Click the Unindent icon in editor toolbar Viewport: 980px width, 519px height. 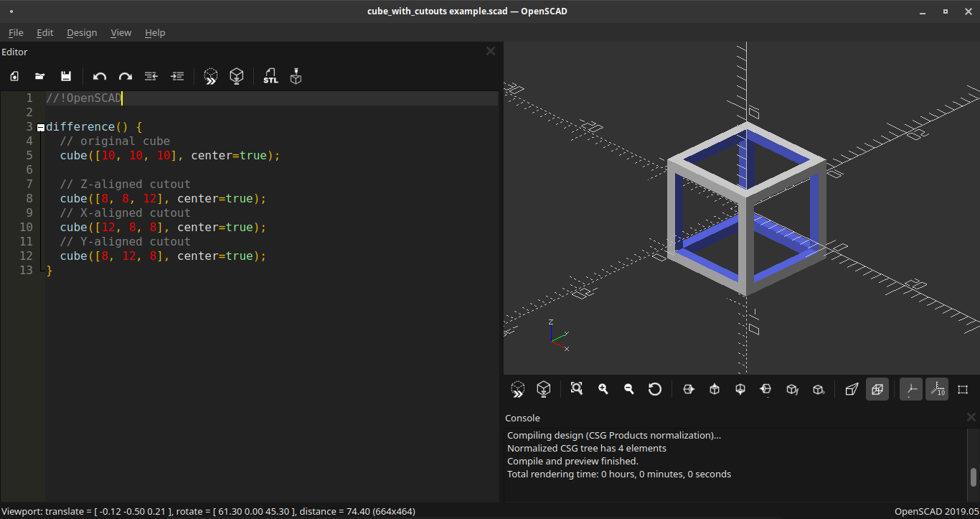pos(151,76)
